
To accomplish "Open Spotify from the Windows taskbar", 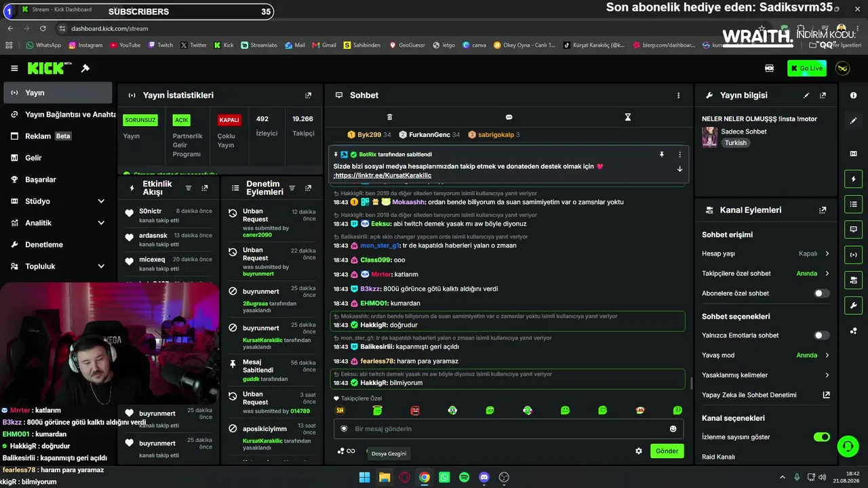I will 464,477.
